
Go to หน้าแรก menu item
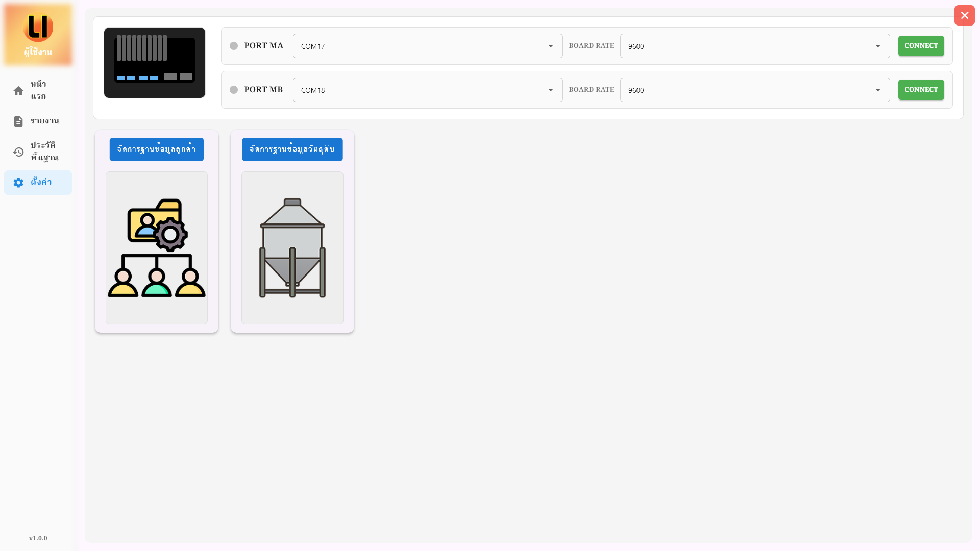point(39,90)
